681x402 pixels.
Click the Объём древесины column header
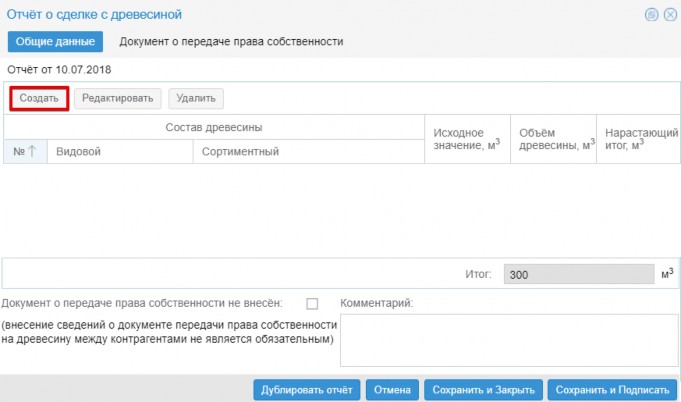point(553,139)
